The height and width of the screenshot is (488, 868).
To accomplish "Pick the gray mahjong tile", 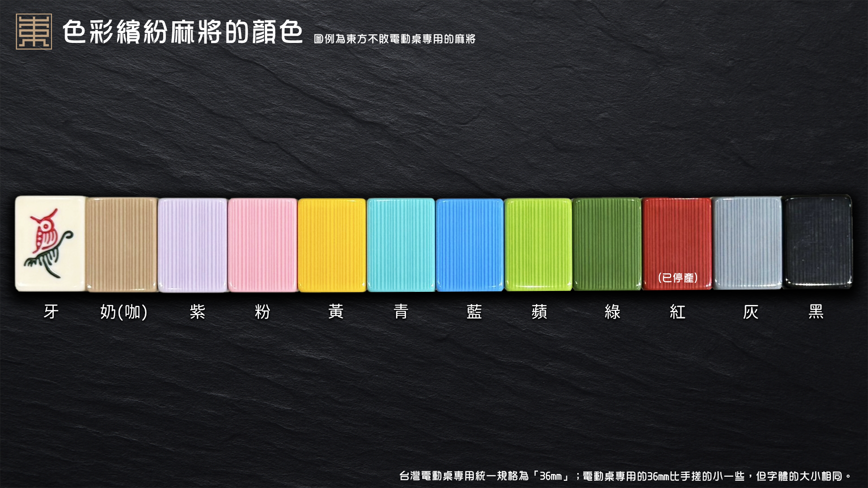I will (x=747, y=243).
